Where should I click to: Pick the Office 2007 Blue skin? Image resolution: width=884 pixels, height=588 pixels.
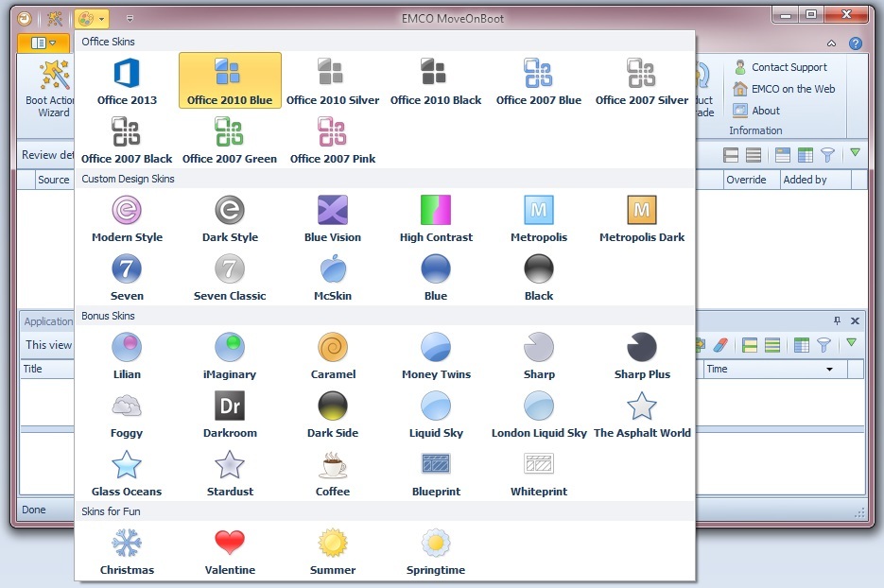coord(539,81)
